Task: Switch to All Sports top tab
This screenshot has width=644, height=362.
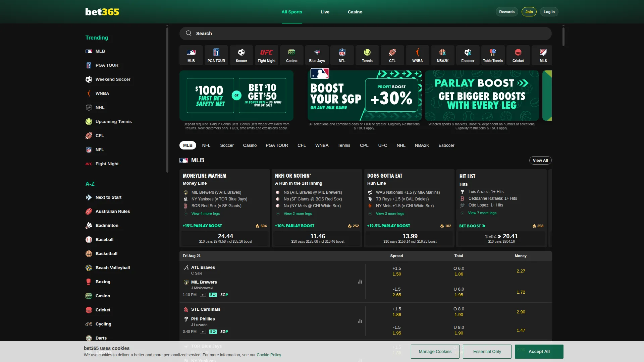Action: [x=292, y=12]
